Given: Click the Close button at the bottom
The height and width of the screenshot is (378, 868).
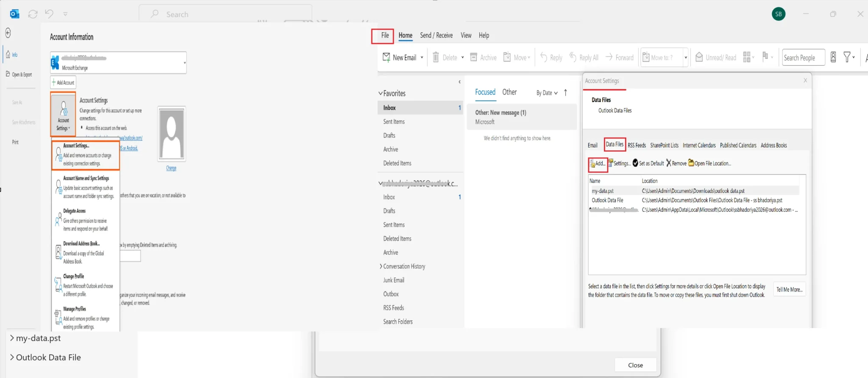Looking at the screenshot, I should pyautogui.click(x=635, y=365).
